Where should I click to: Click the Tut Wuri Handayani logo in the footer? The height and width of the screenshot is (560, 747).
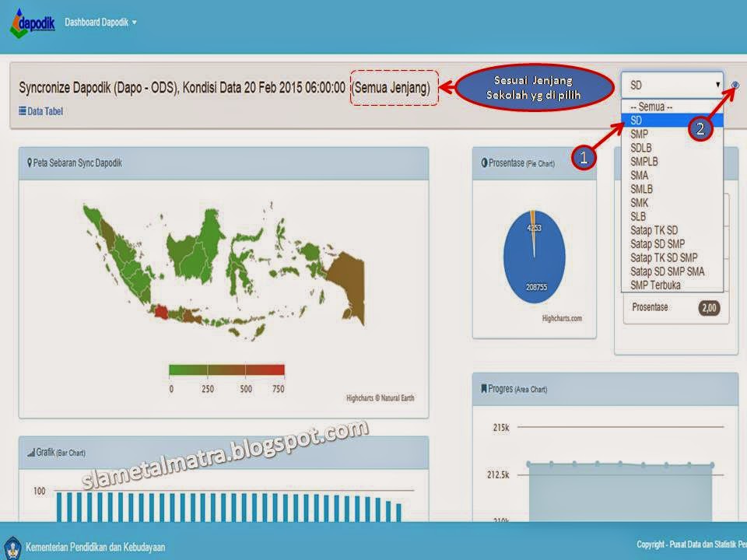(14, 546)
